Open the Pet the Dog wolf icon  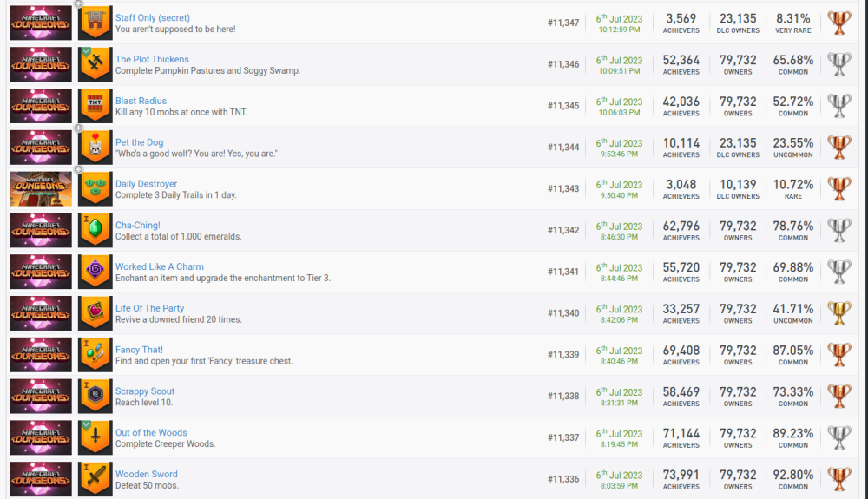click(95, 148)
